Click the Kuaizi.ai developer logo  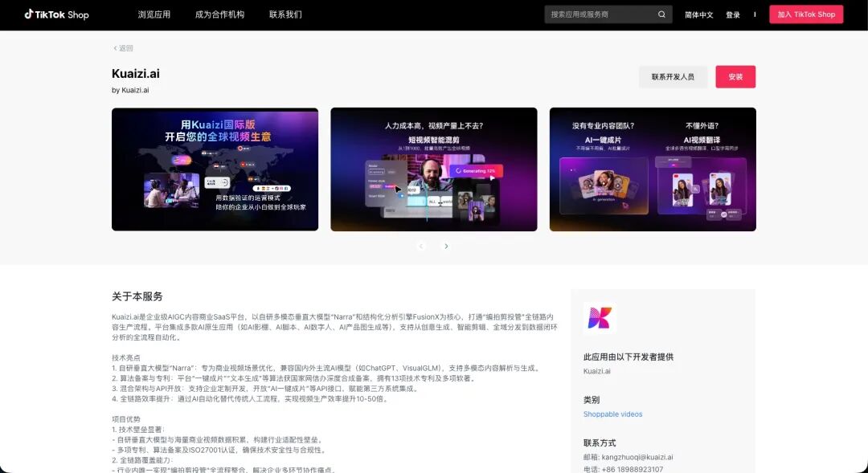[600, 318]
